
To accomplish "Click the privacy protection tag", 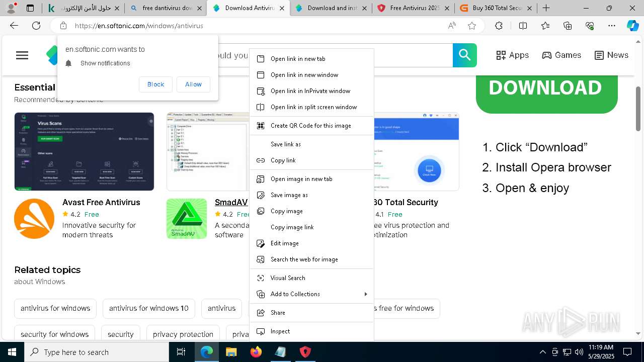I will pos(183,334).
